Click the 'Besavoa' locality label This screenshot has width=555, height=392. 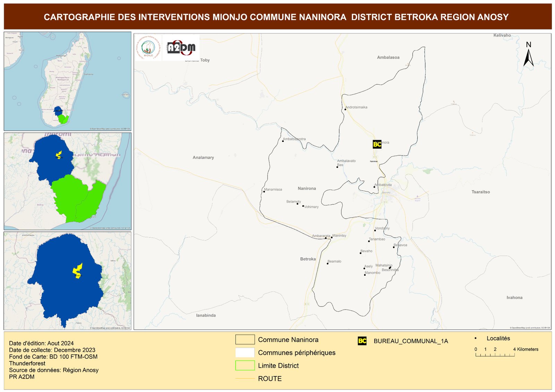[x=400, y=245]
